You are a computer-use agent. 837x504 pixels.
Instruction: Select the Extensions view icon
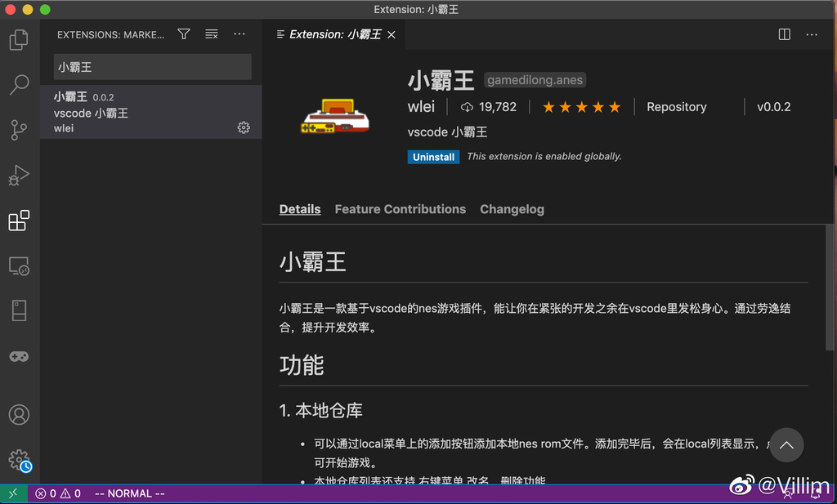coord(20,221)
